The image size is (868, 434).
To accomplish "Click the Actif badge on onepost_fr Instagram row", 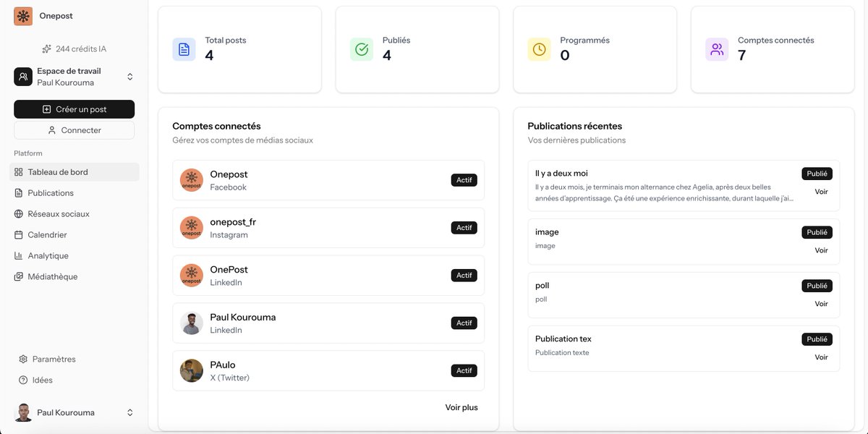I will click(x=464, y=228).
